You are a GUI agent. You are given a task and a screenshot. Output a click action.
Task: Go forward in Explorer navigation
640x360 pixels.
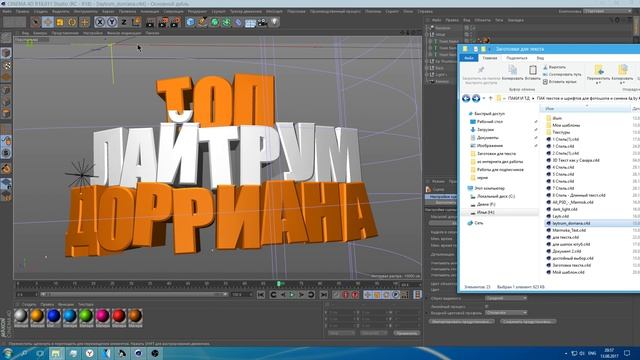click(476, 98)
